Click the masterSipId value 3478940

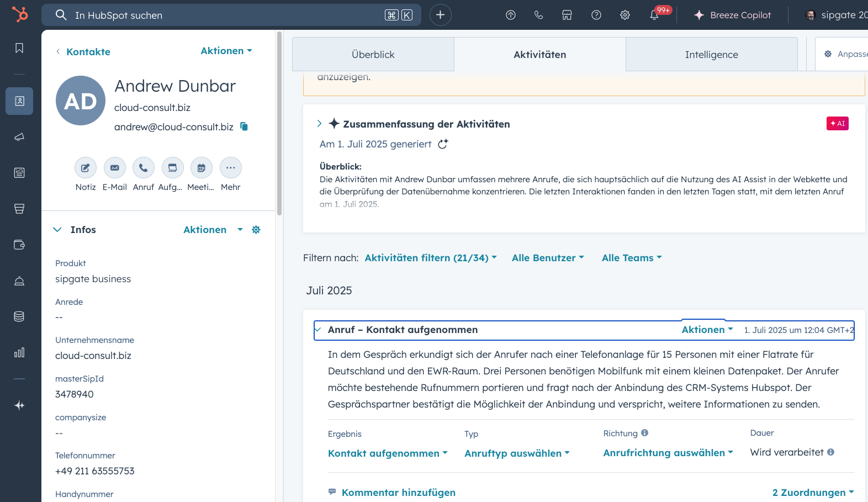point(75,394)
